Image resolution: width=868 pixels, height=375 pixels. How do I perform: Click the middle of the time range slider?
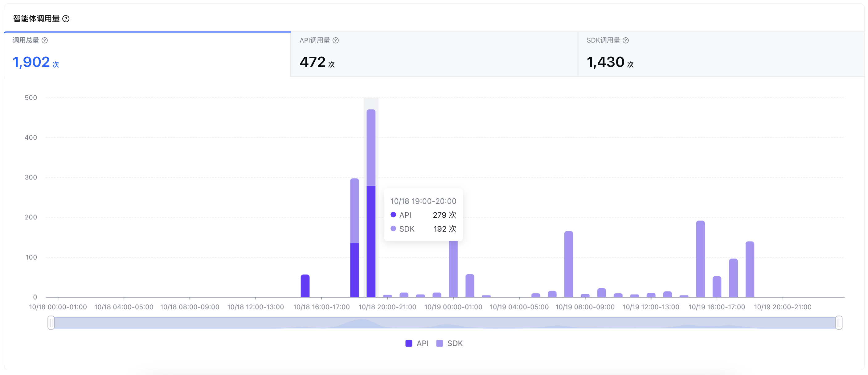point(445,323)
